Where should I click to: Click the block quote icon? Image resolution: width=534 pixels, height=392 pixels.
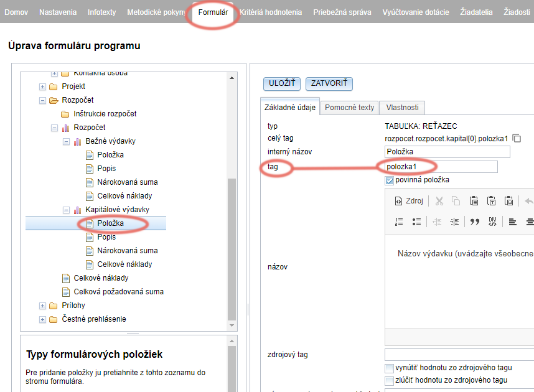click(x=475, y=222)
